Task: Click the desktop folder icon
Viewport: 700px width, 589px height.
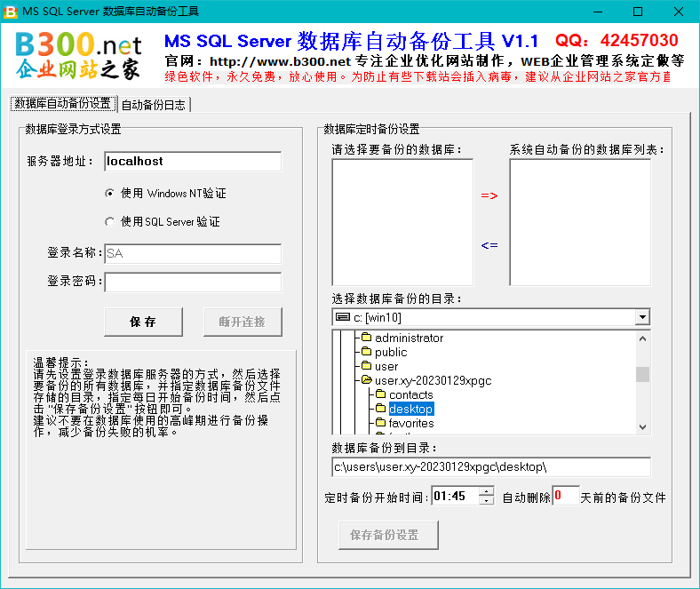Action: [381, 408]
